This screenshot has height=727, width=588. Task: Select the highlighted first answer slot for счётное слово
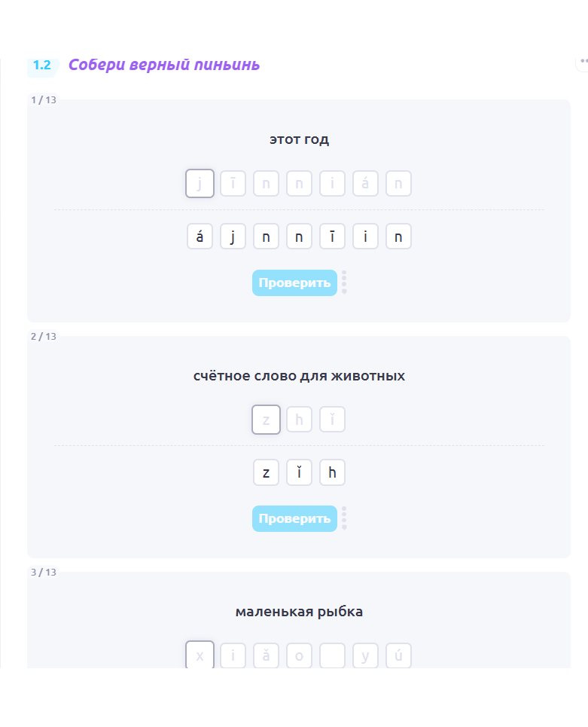click(266, 420)
